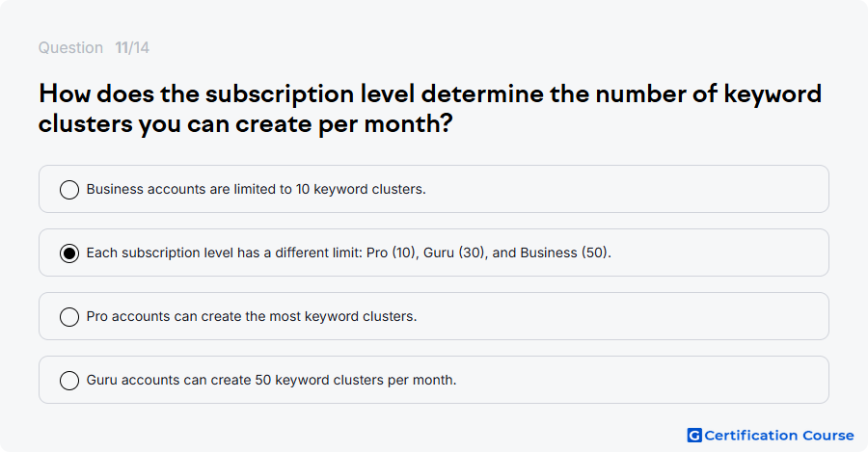Click the empty right side of the Business accounts option card
Image resolution: width=868 pixels, height=452 pixels.
pos(626,189)
